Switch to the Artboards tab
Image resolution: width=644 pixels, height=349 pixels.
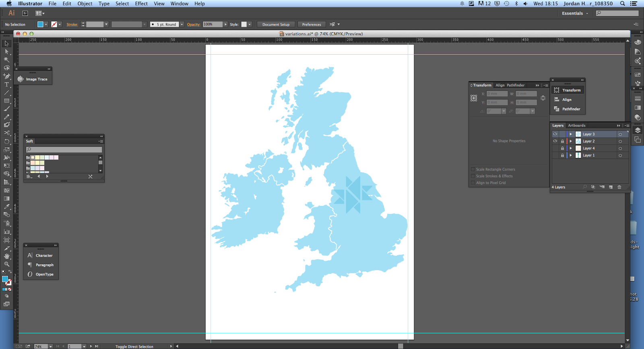pyautogui.click(x=577, y=125)
